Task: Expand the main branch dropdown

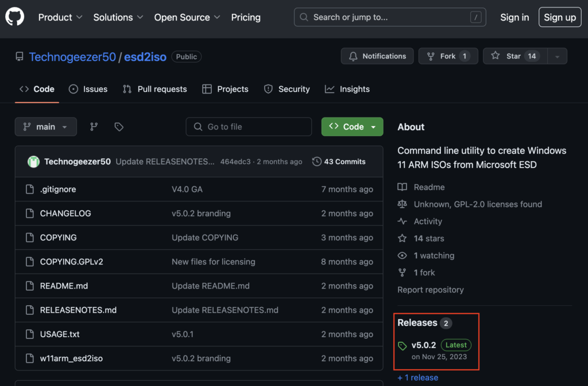Action: [46, 127]
